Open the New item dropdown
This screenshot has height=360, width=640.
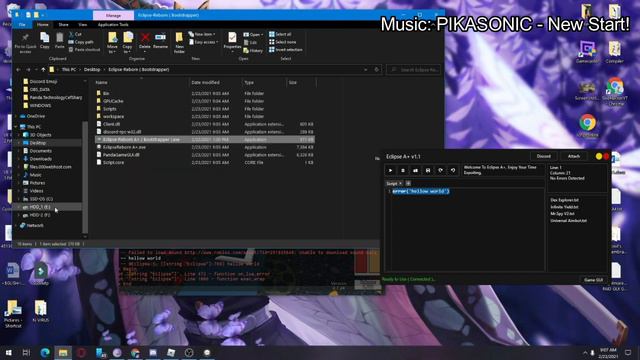[202, 34]
